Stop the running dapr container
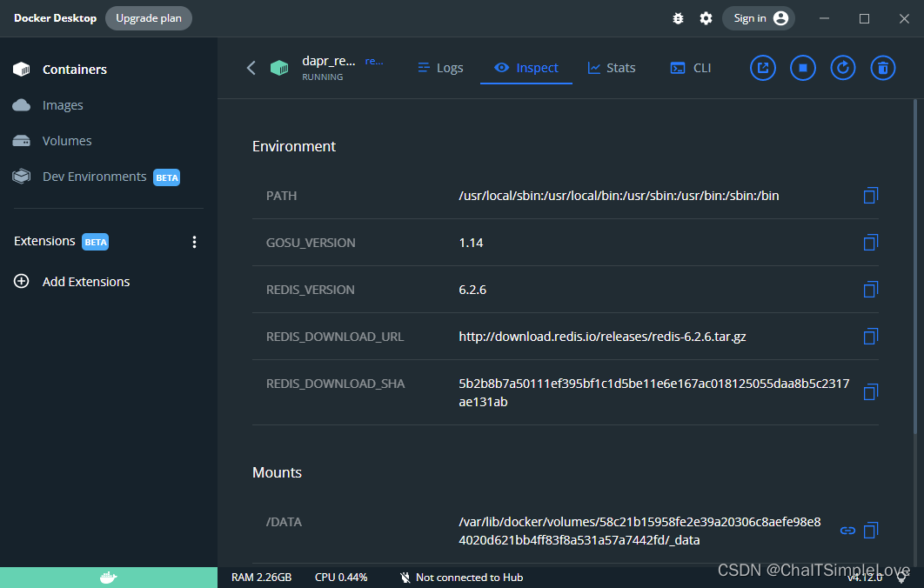Screen dimensions: 924x588 pos(802,68)
